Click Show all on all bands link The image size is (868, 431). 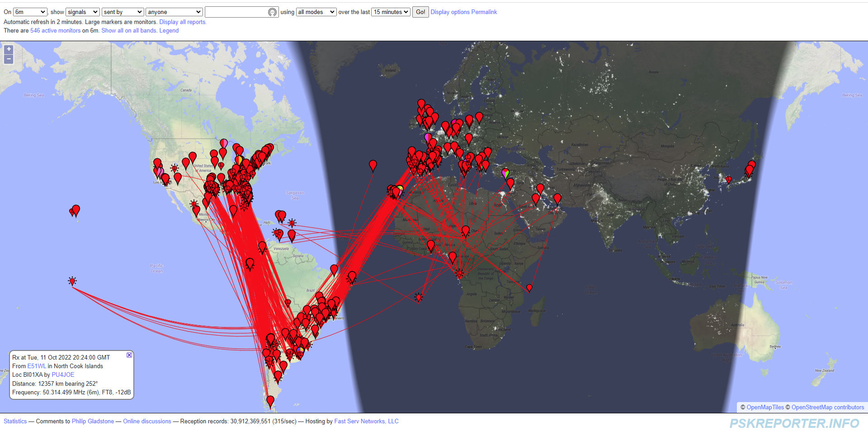(x=129, y=30)
